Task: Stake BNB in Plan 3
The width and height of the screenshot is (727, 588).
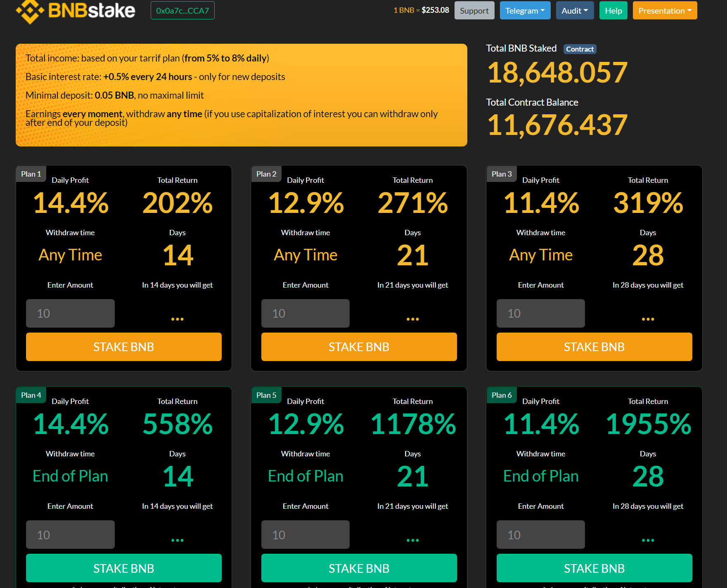Action: point(594,347)
